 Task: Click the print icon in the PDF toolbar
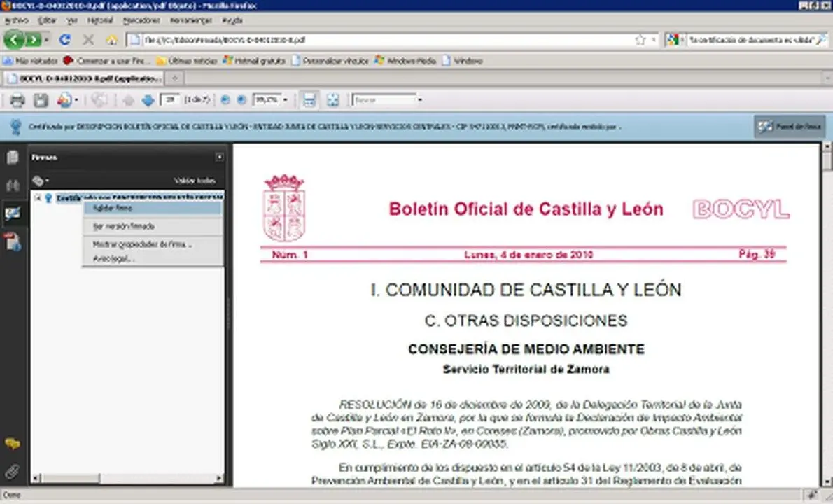point(17,100)
